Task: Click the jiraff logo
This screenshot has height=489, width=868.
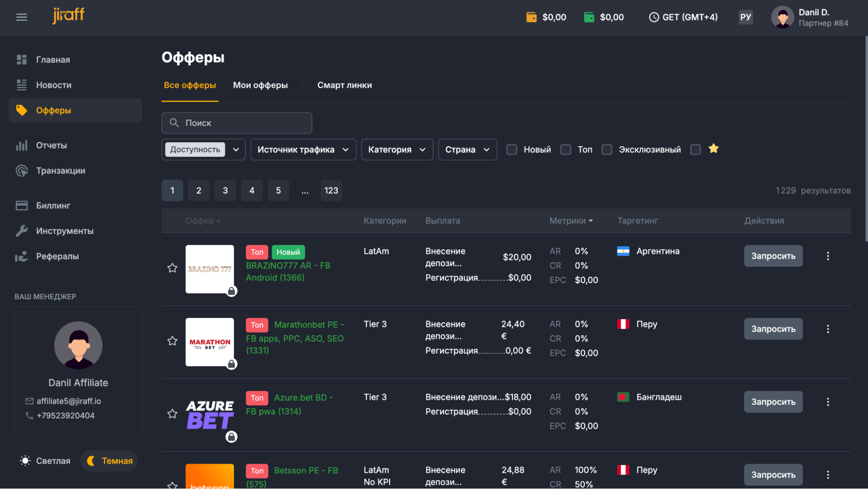Action: 68,16
